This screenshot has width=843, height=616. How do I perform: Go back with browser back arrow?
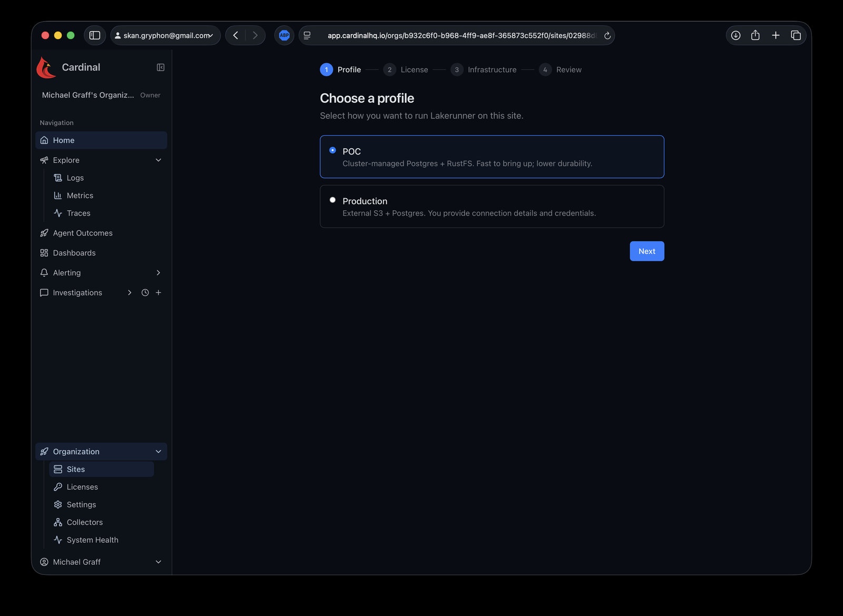[x=236, y=35]
